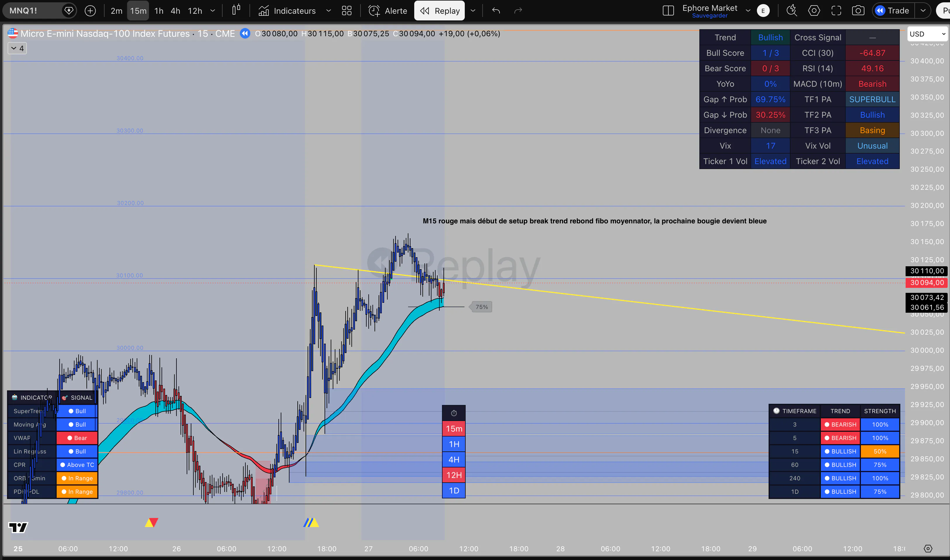Click the 30 110,00 price label on axis
Screen dimensions: 950x560
(x=927, y=271)
